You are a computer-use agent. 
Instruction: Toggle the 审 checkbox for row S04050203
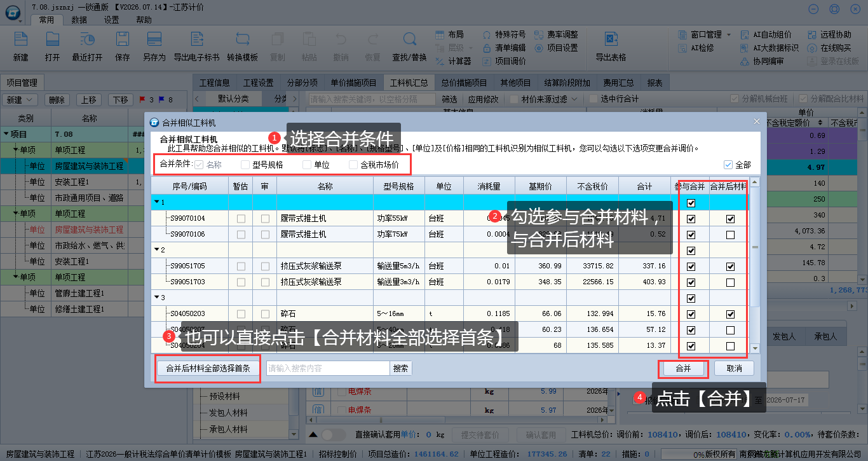[x=265, y=314]
